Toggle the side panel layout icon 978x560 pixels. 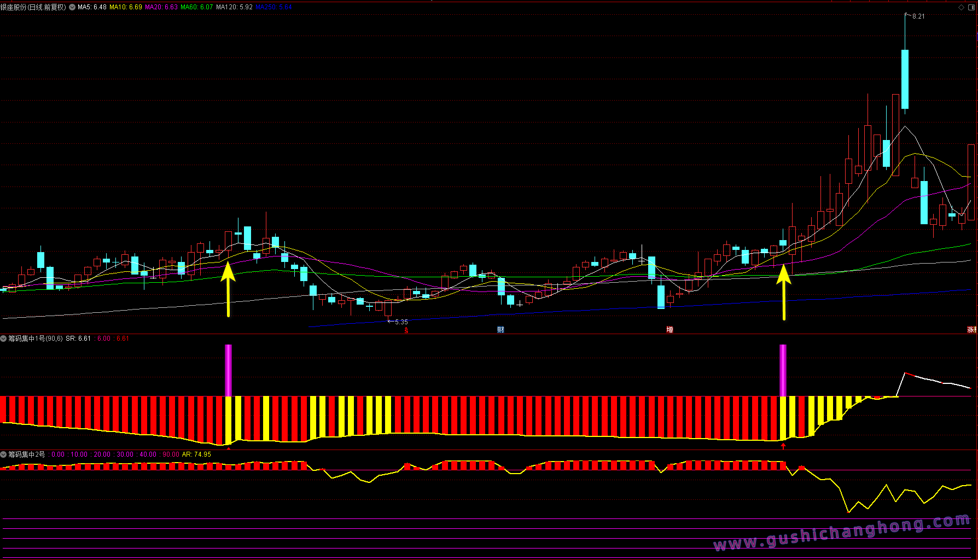(971, 7)
